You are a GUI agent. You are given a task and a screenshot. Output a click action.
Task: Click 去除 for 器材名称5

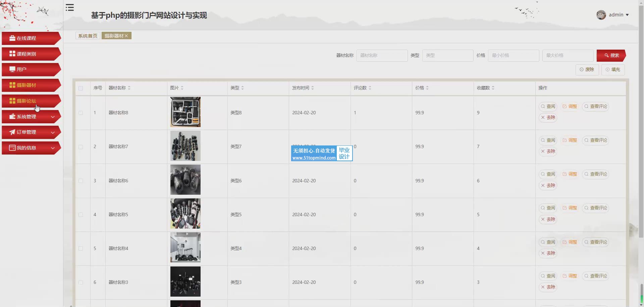click(548, 219)
